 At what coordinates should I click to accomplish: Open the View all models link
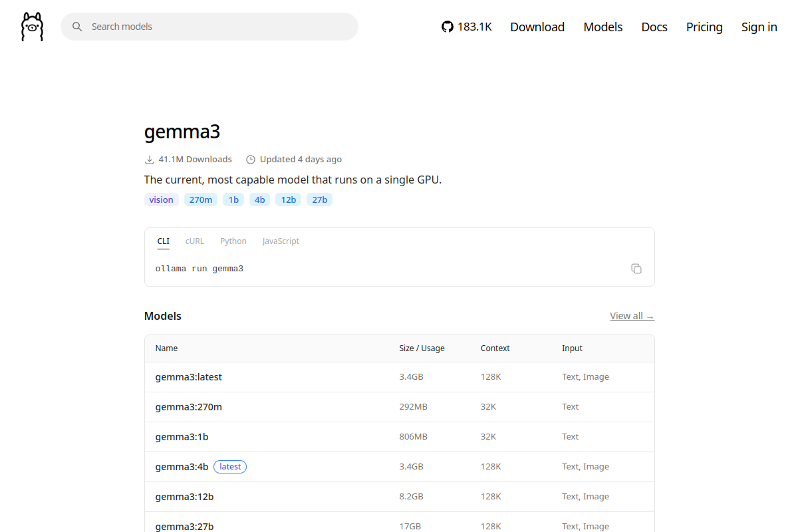tap(632, 316)
